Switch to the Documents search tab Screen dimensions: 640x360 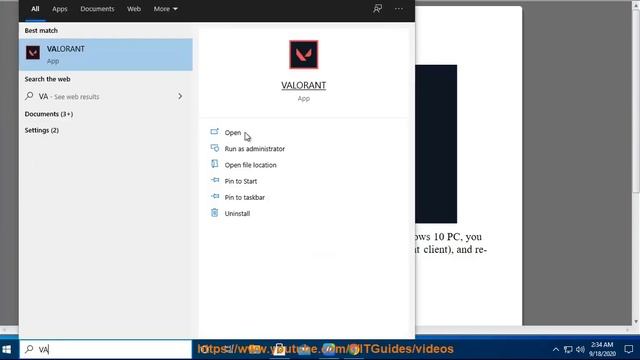[97, 9]
